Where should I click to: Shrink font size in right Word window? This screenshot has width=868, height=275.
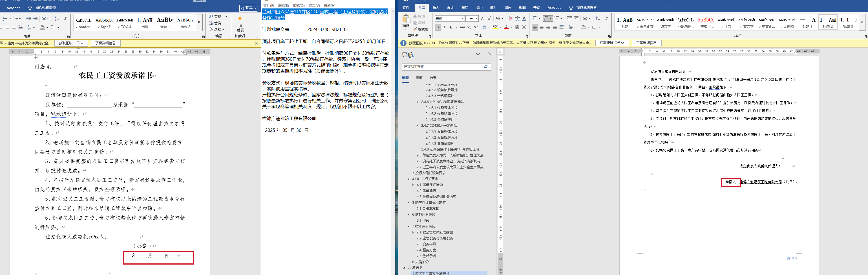click(489, 19)
